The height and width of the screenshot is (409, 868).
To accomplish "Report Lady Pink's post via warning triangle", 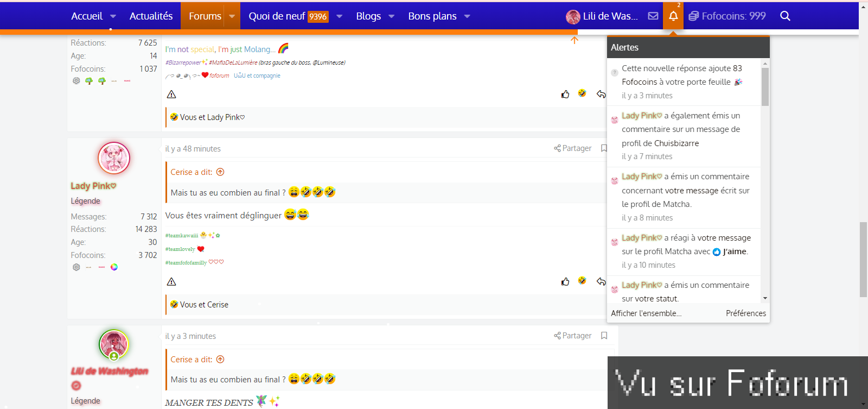I will 171,281.
